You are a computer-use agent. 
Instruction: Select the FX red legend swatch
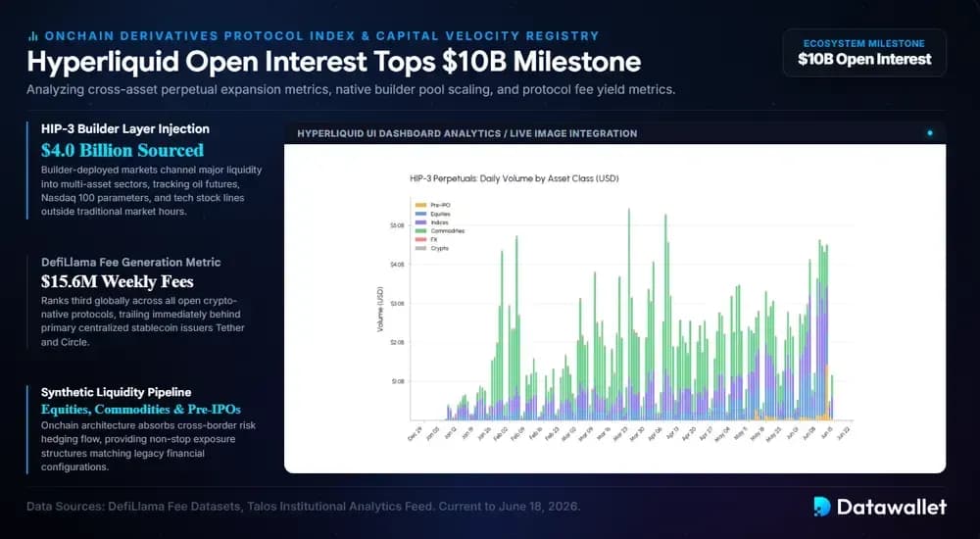[420, 239]
